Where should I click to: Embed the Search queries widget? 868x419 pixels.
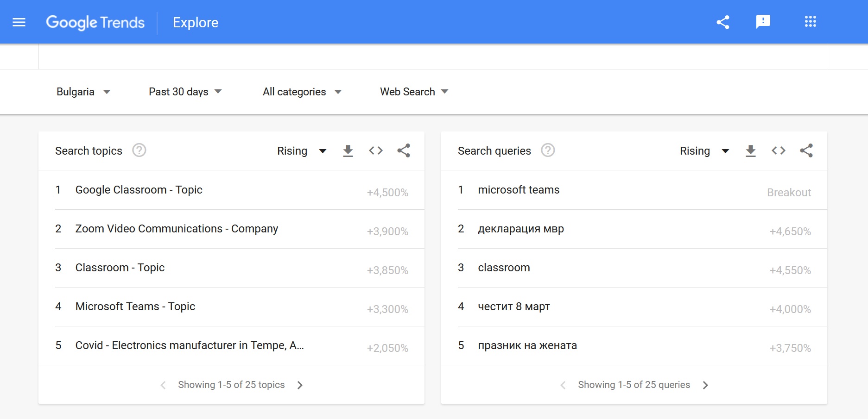[779, 150]
